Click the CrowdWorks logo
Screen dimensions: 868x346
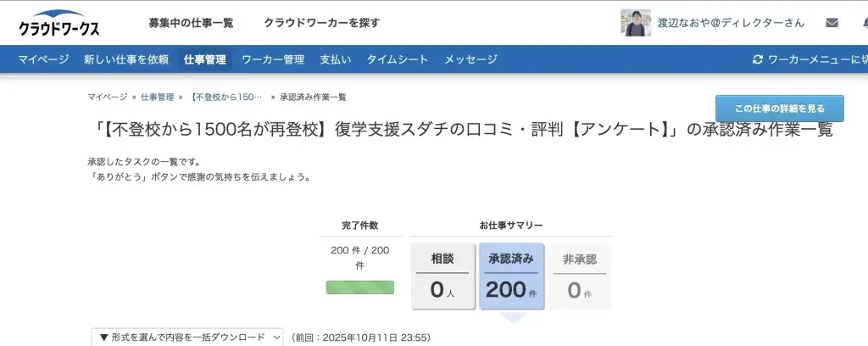coord(58,23)
